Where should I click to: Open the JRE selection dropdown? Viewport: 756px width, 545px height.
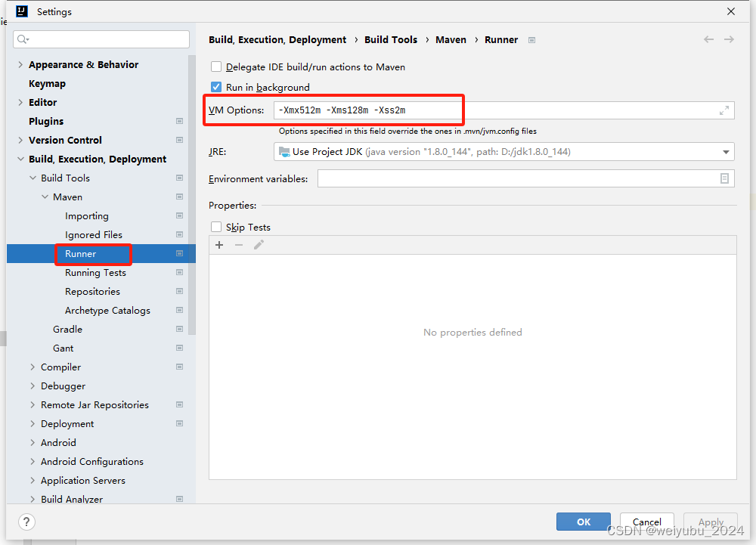point(723,151)
